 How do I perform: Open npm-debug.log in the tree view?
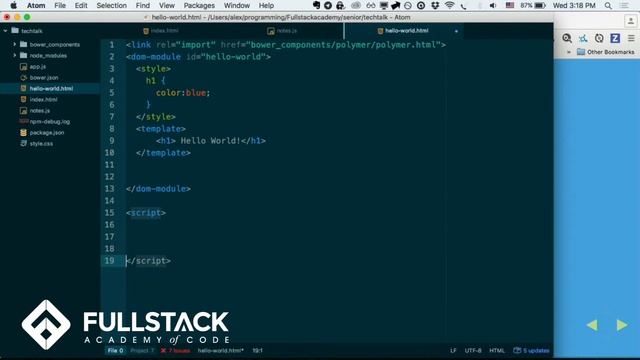coord(50,122)
